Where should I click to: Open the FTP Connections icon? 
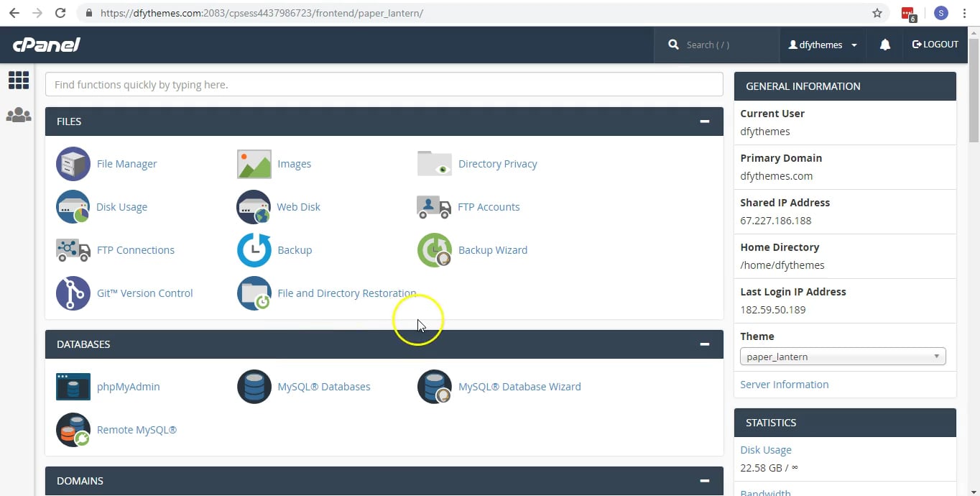73,250
